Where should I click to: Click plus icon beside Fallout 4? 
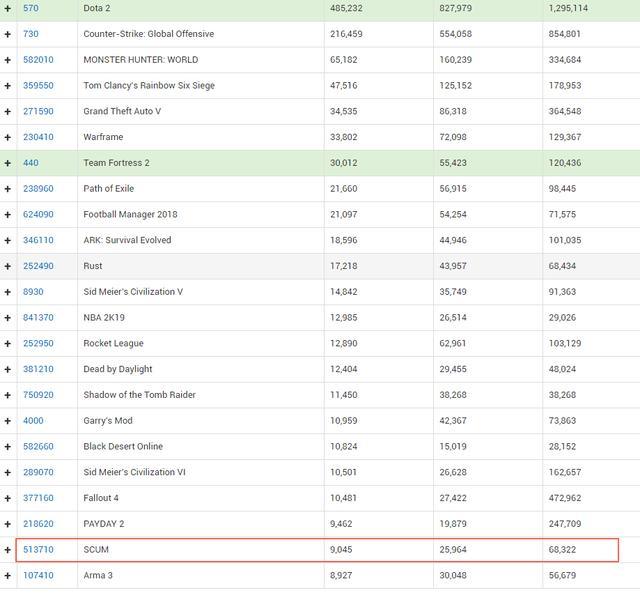pos(7,498)
